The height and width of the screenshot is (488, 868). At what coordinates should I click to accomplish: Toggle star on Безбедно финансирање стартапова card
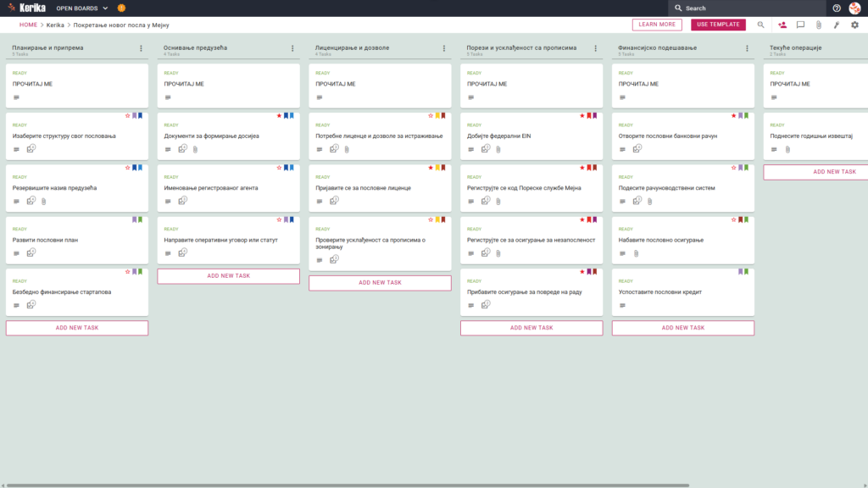(x=127, y=272)
